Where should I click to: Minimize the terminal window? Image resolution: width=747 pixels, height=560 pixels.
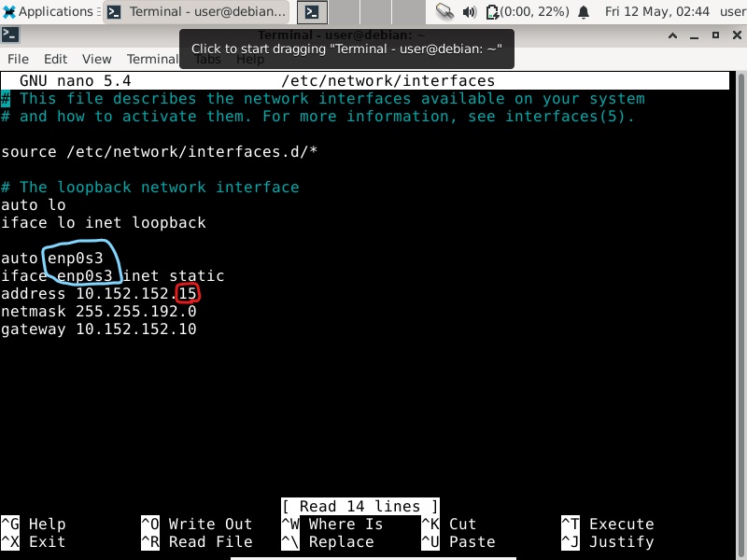click(x=693, y=35)
